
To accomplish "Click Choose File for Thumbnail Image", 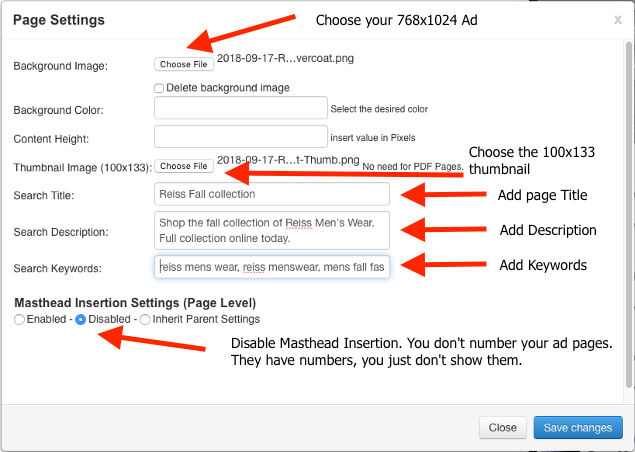I will tap(184, 166).
